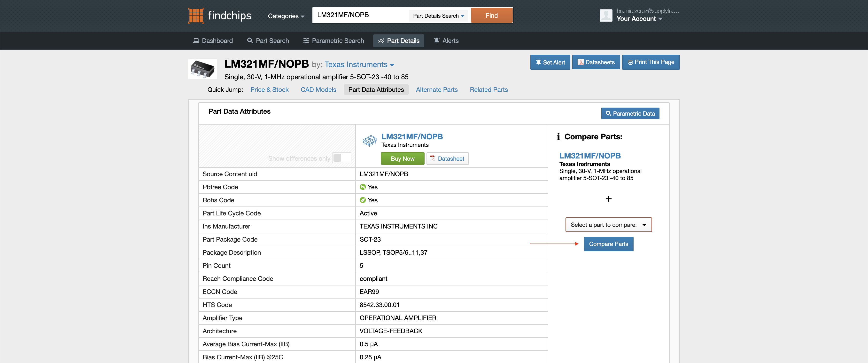Open Select a part to compare dropdown
The image size is (868, 363).
click(608, 225)
